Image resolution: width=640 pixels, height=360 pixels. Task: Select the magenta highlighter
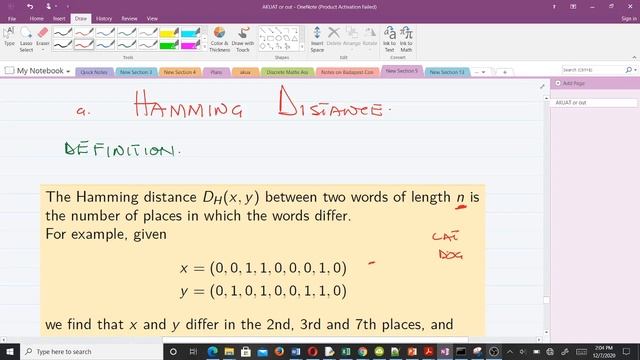tap(190, 44)
